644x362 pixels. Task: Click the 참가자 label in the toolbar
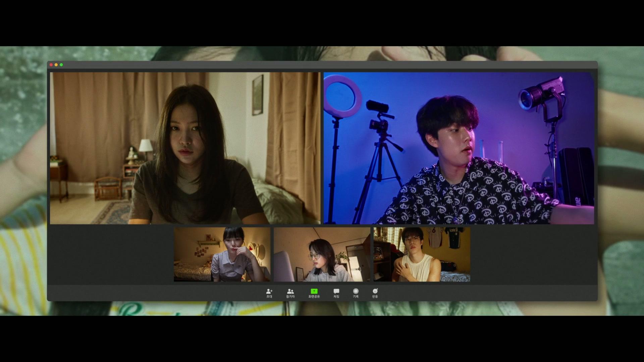click(x=290, y=297)
